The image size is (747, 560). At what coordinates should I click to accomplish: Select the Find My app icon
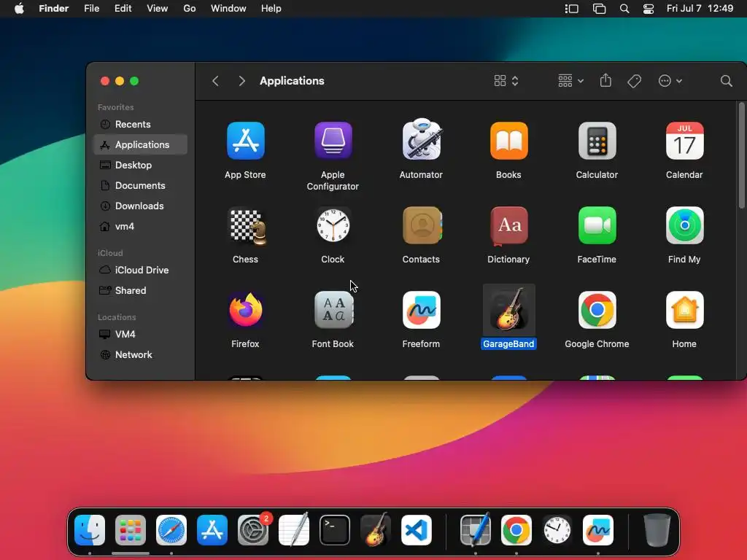[x=684, y=226]
